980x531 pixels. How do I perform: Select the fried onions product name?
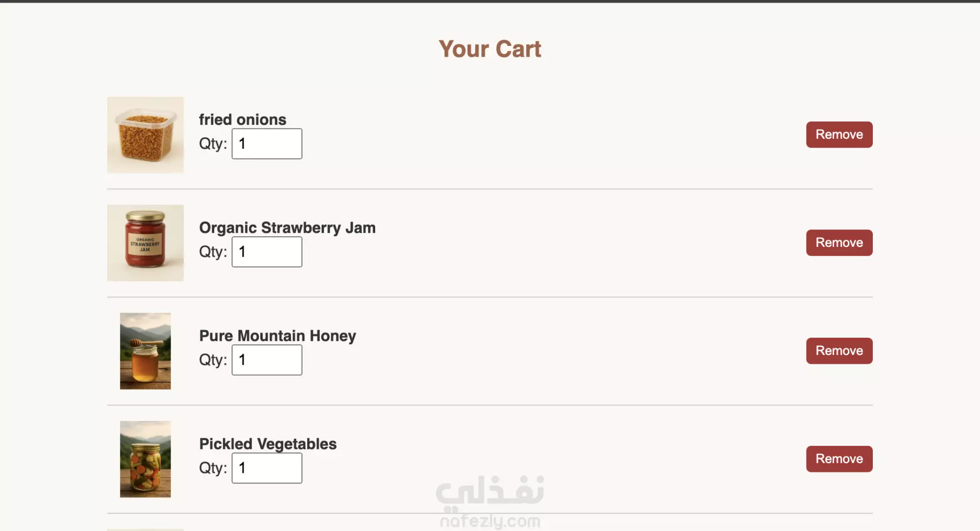click(242, 119)
